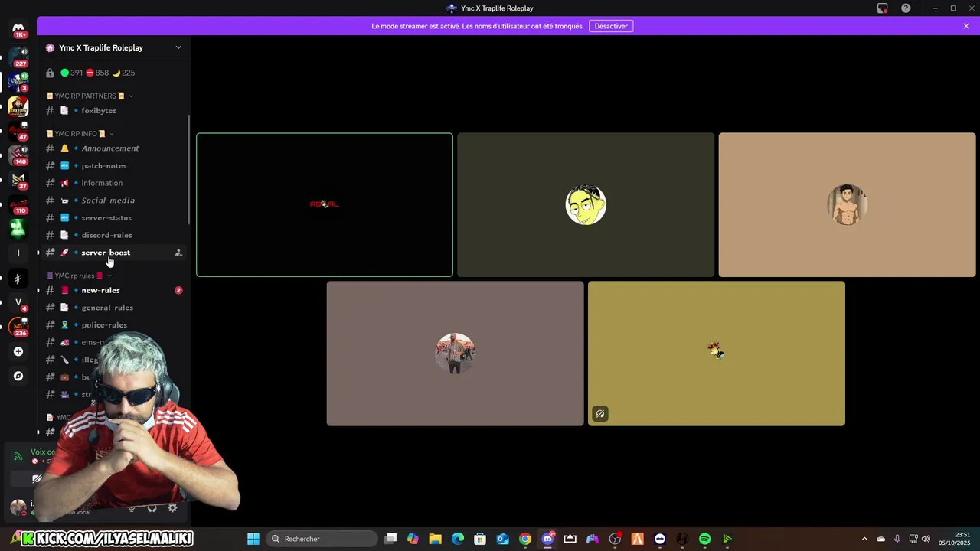Open the server icon with 140 badge
This screenshot has height=551, width=980.
18,155
